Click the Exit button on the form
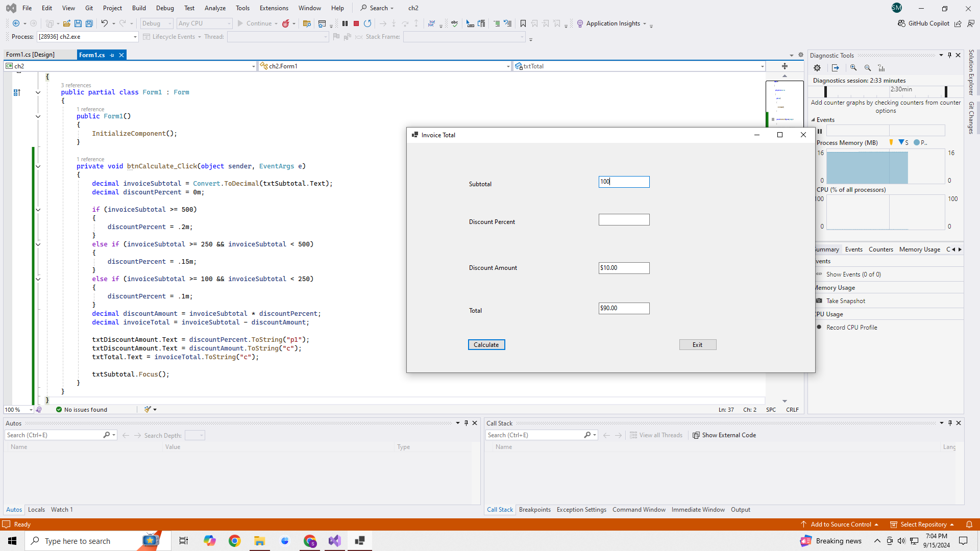The width and height of the screenshot is (980, 551). pos(697,345)
